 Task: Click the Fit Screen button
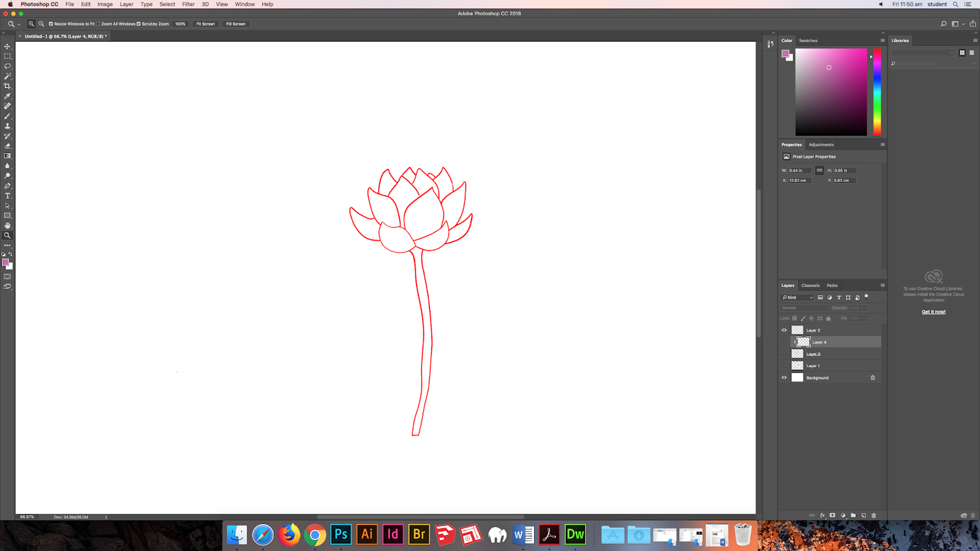(205, 24)
